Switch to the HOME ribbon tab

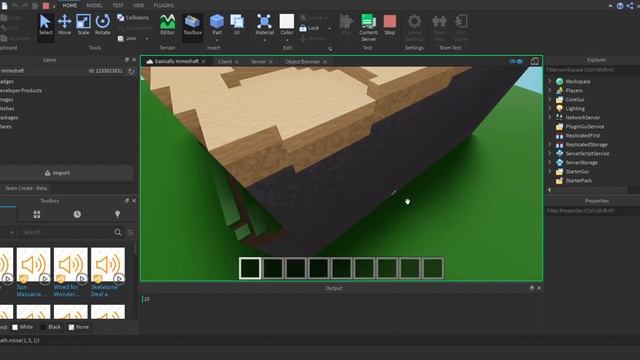(70, 5)
